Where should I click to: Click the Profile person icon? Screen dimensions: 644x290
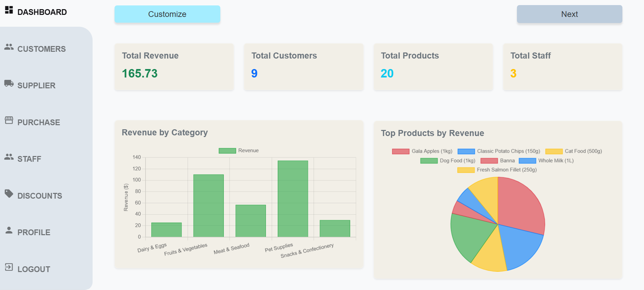click(x=9, y=230)
